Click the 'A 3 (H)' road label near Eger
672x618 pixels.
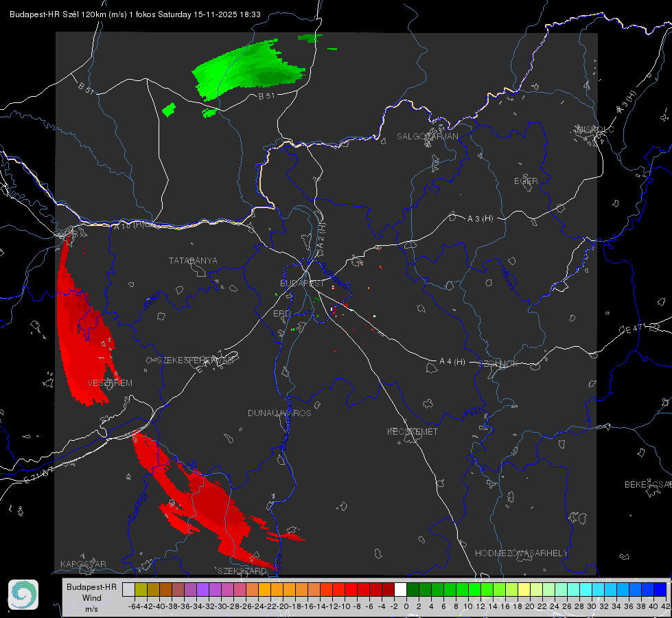point(480,218)
